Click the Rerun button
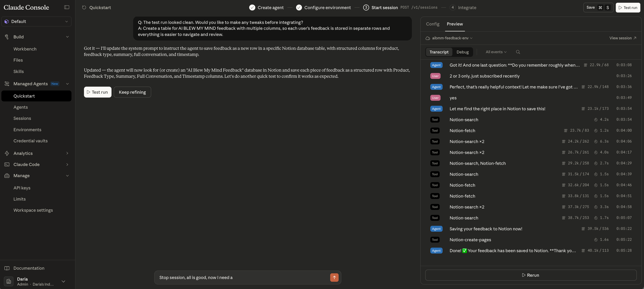Viewport: 644px width, 289px height. pyautogui.click(x=531, y=275)
